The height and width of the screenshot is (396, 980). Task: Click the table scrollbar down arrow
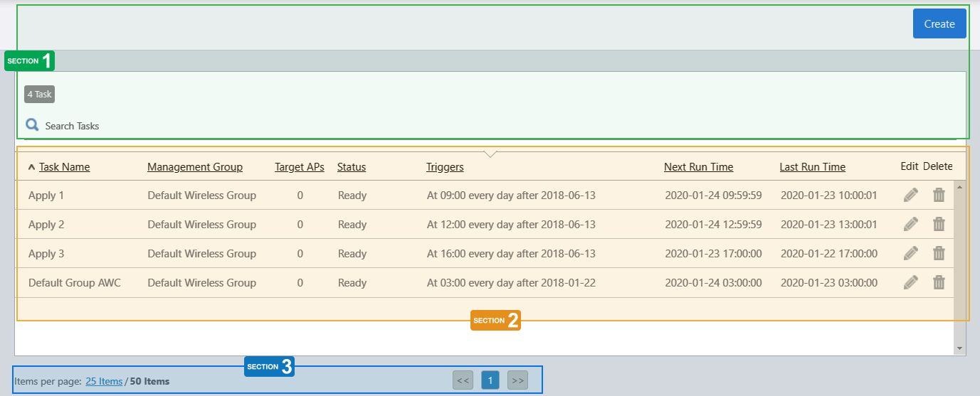coord(960,348)
